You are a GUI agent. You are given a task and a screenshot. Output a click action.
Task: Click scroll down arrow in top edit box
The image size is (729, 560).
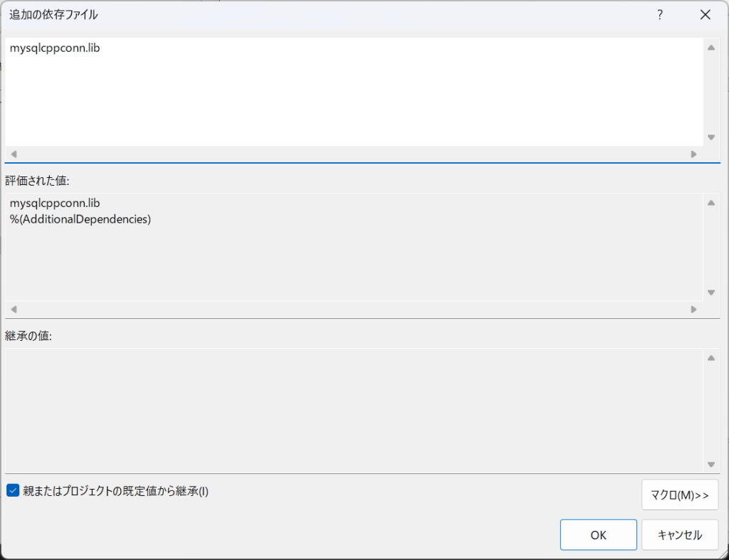tap(710, 137)
